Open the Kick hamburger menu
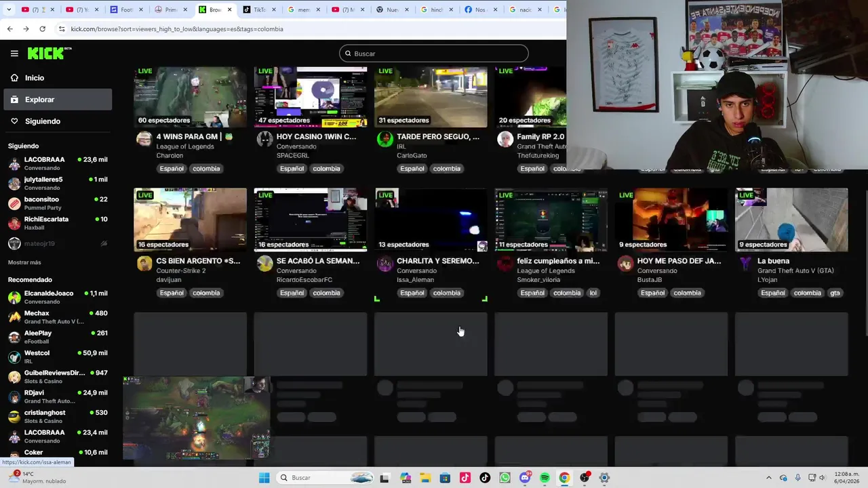Image resolution: width=868 pixels, height=488 pixels. (x=14, y=54)
